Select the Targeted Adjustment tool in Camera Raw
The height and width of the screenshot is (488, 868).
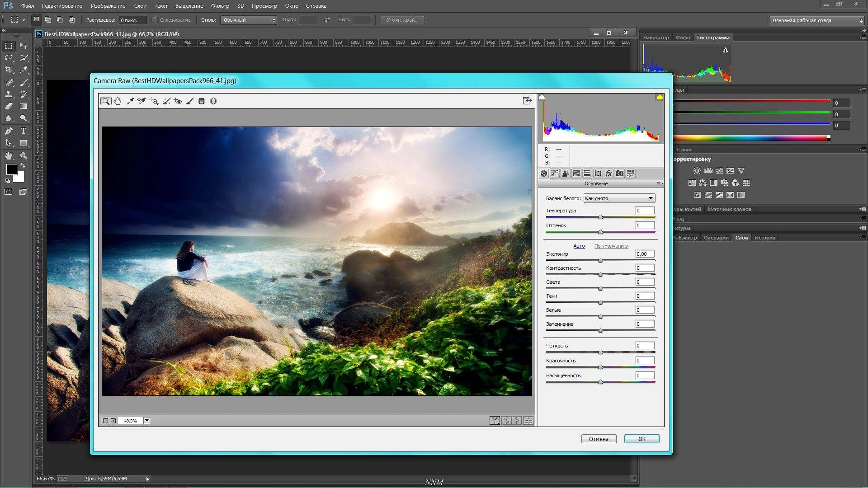tap(154, 101)
